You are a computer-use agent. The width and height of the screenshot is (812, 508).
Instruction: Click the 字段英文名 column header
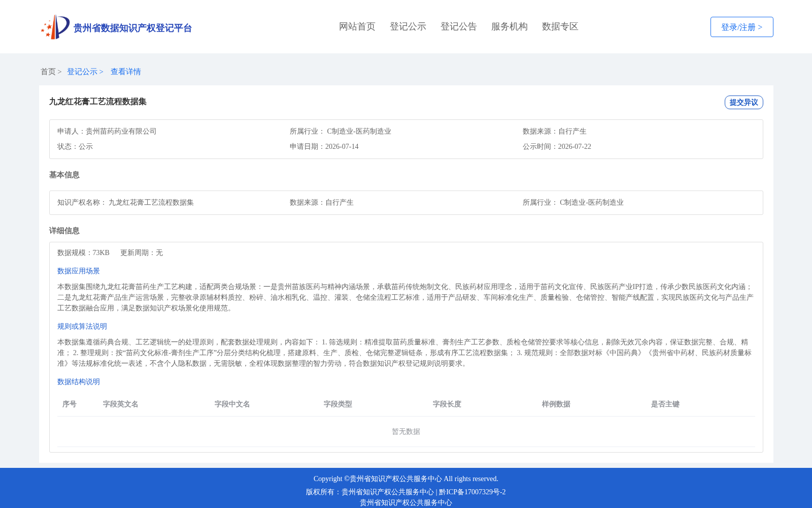click(x=121, y=404)
